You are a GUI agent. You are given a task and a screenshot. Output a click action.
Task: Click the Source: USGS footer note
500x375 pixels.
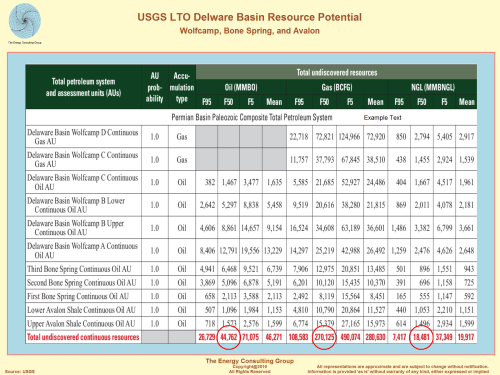[x=20, y=371]
